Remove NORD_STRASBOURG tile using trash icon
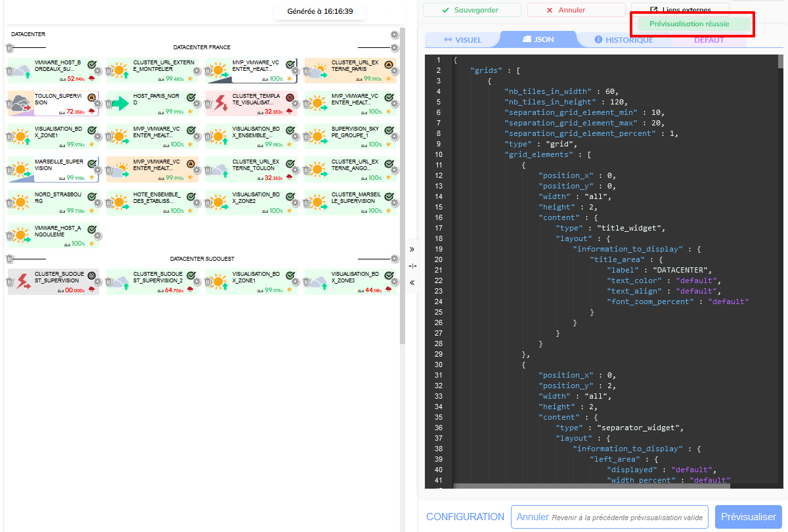The height and width of the screenshot is (532, 788). coord(11,202)
